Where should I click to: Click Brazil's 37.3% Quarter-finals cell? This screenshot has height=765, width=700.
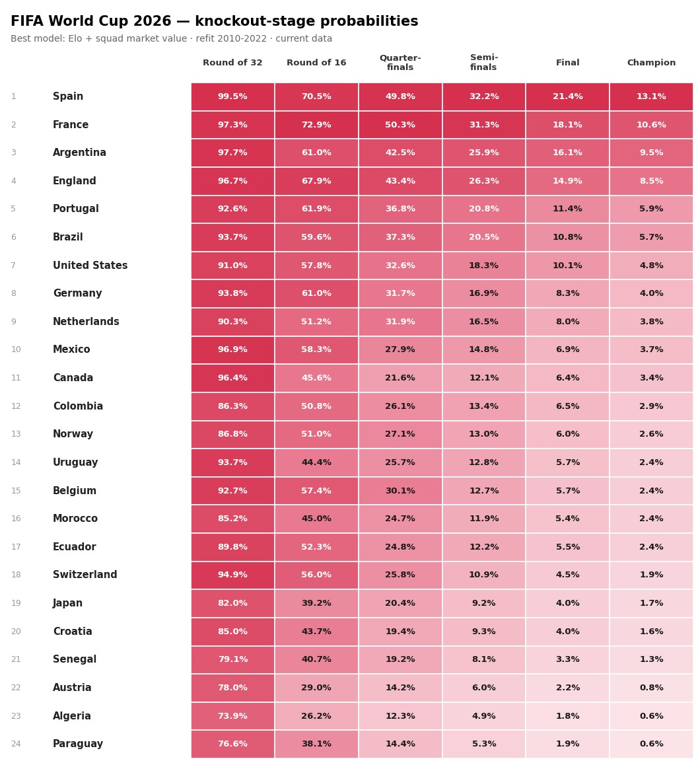[400, 237]
